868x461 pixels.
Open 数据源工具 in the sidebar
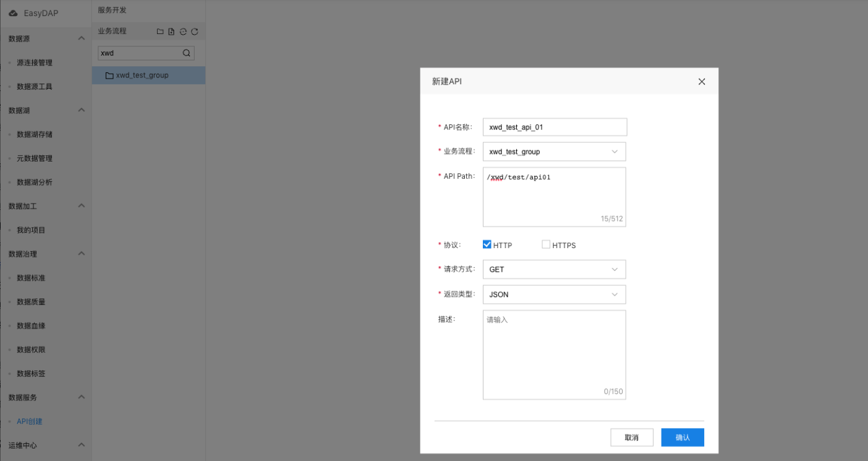[x=35, y=87]
